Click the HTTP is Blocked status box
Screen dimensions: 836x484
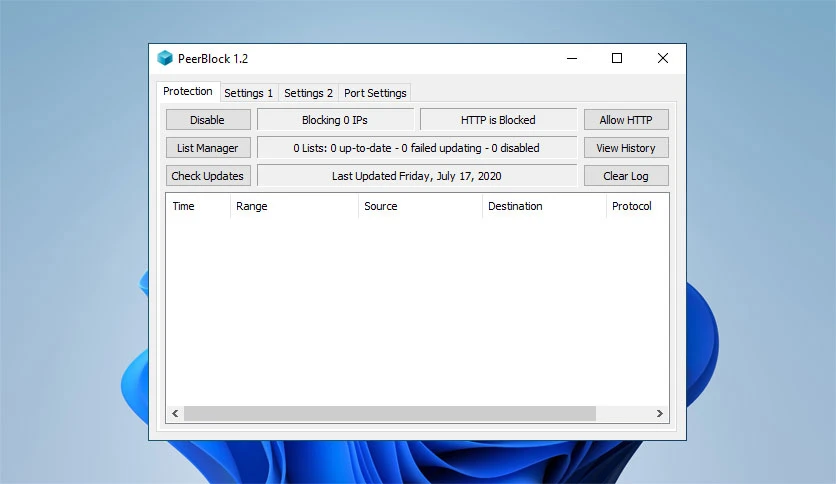pos(498,120)
